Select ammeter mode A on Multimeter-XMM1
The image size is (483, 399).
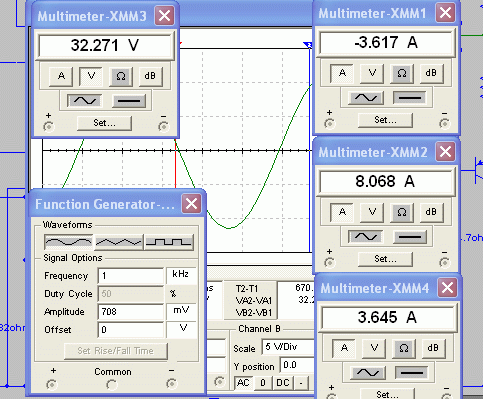coord(342,73)
